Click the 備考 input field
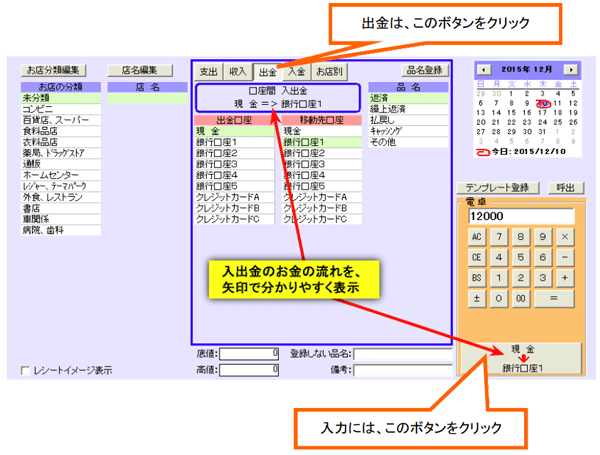This screenshot has width=600, height=455. point(403,370)
